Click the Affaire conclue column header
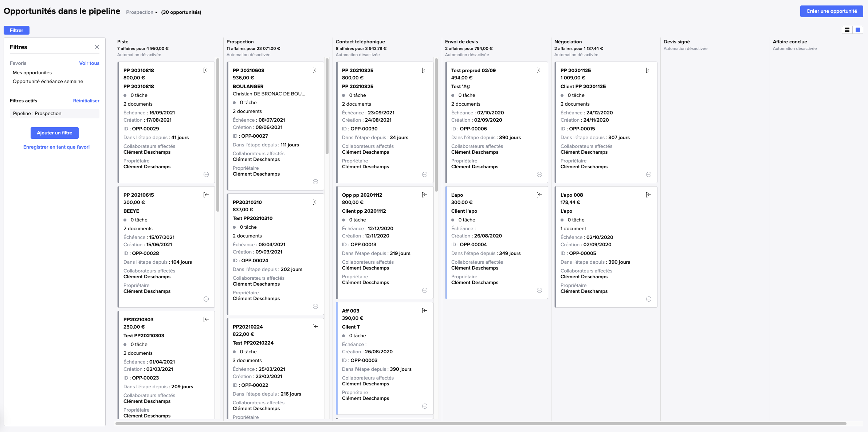The image size is (868, 432). point(790,42)
